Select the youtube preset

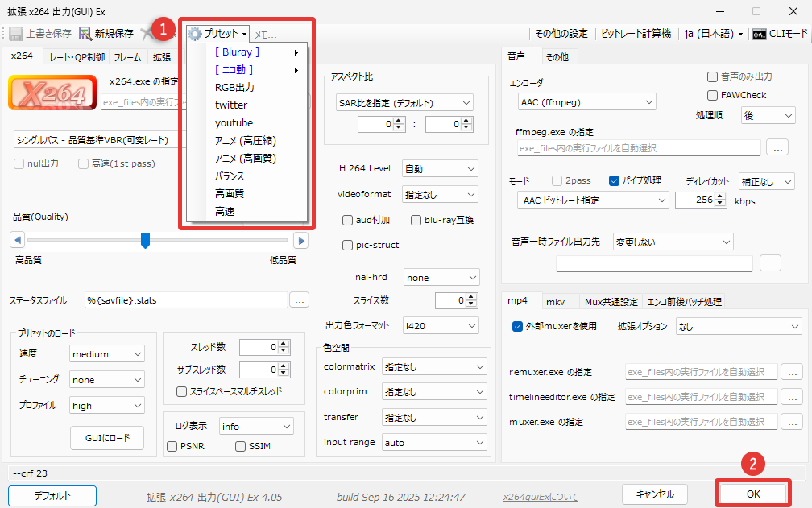[234, 122]
